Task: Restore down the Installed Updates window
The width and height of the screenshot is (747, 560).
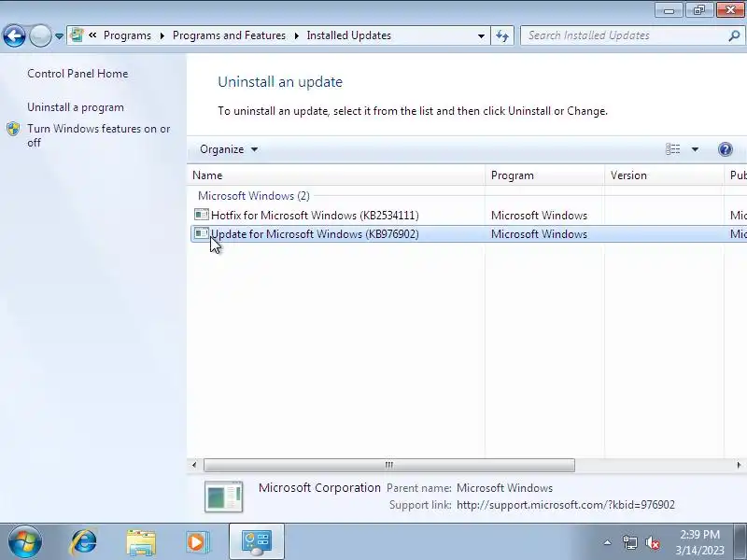Action: point(698,10)
